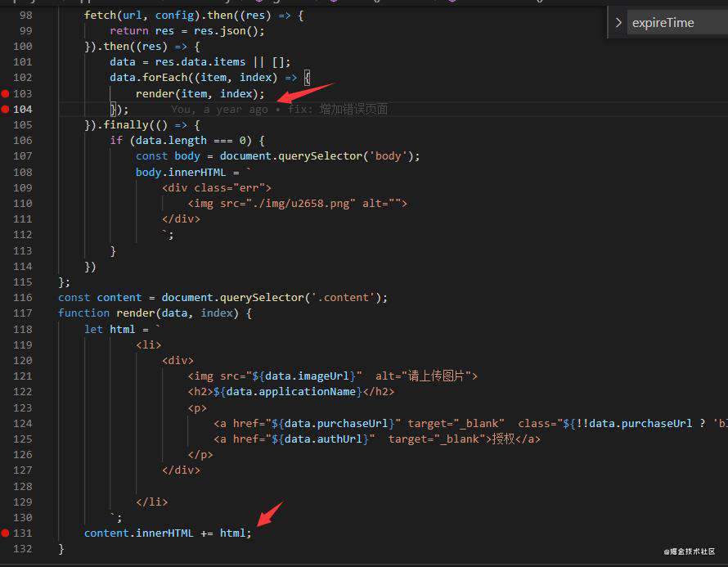Click line number 105 in gutter
The image size is (728, 567).
pyautogui.click(x=23, y=125)
